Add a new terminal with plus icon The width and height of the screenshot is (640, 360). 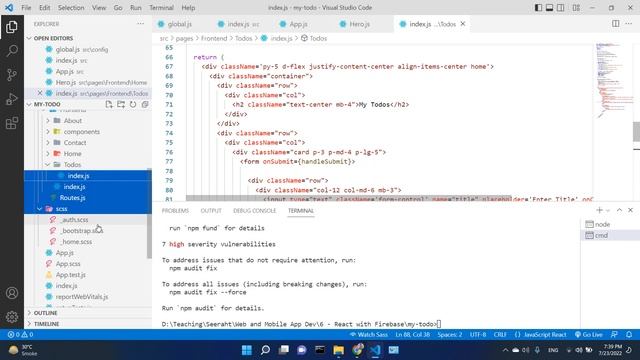(x=599, y=210)
